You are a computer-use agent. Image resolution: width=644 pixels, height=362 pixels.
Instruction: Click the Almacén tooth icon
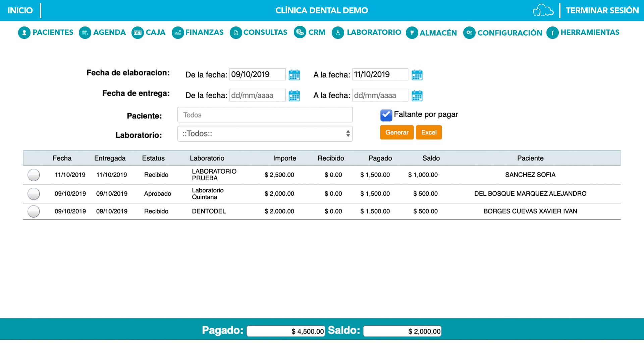[x=412, y=33]
